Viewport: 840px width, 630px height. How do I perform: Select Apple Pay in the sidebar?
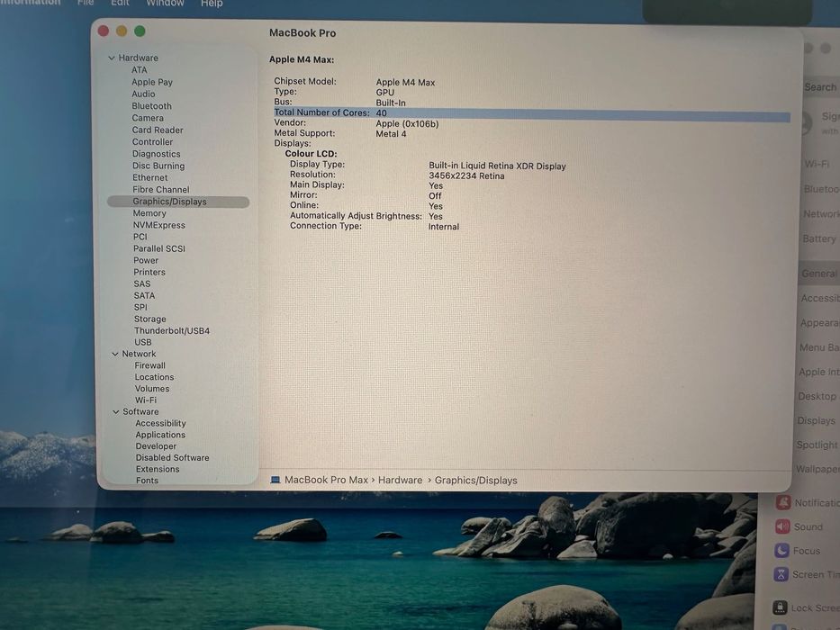tap(152, 82)
